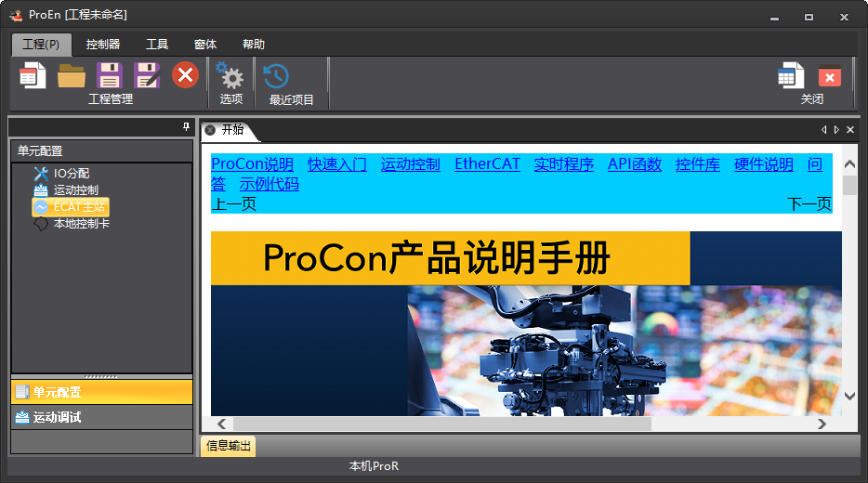Click the icon beside 本地控制卡

tap(41, 224)
